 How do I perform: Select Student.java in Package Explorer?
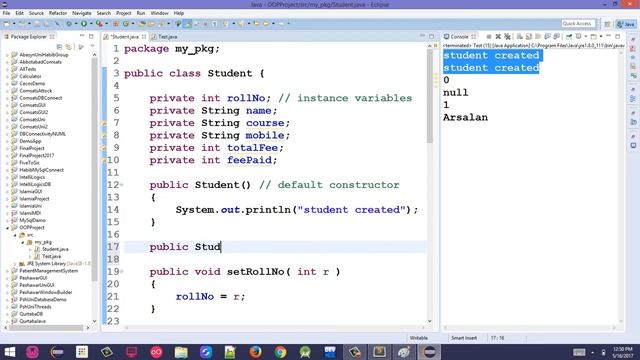click(55, 249)
